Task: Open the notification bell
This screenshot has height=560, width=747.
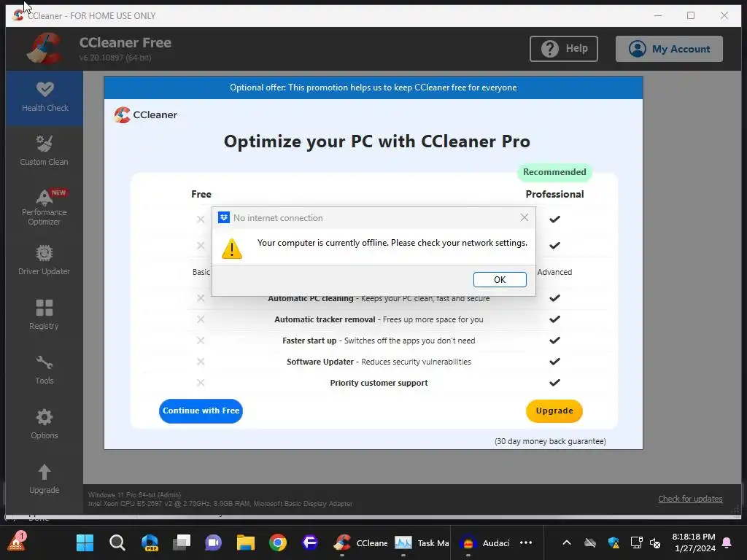Action: [x=727, y=542]
